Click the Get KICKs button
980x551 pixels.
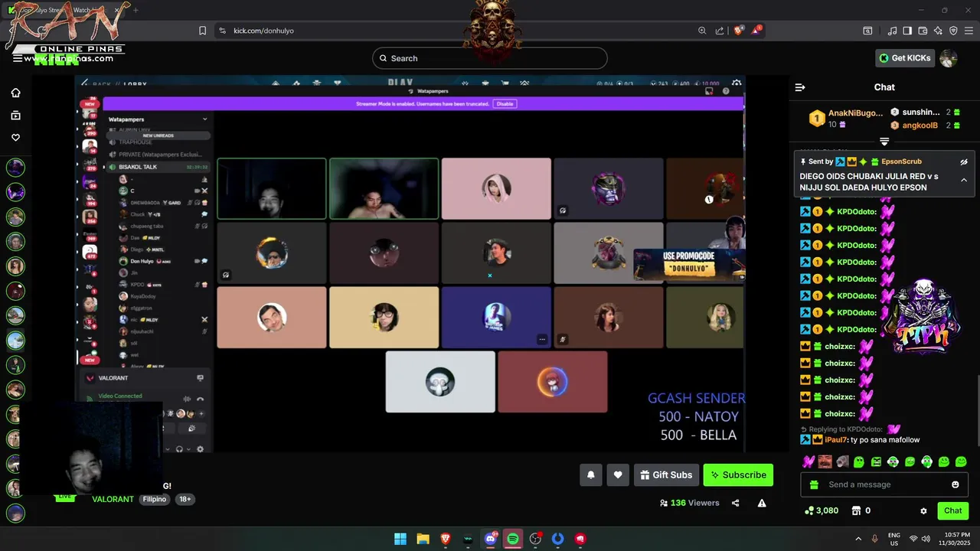pos(905,58)
